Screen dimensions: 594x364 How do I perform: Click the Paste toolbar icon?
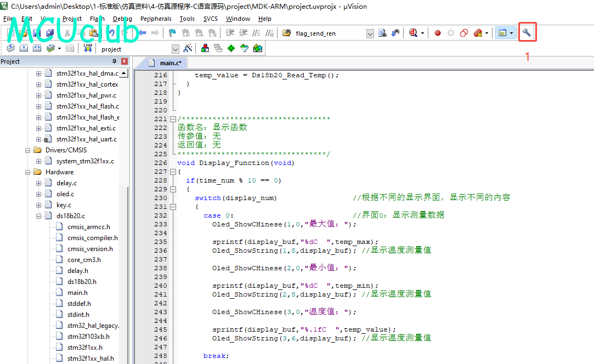(x=94, y=33)
